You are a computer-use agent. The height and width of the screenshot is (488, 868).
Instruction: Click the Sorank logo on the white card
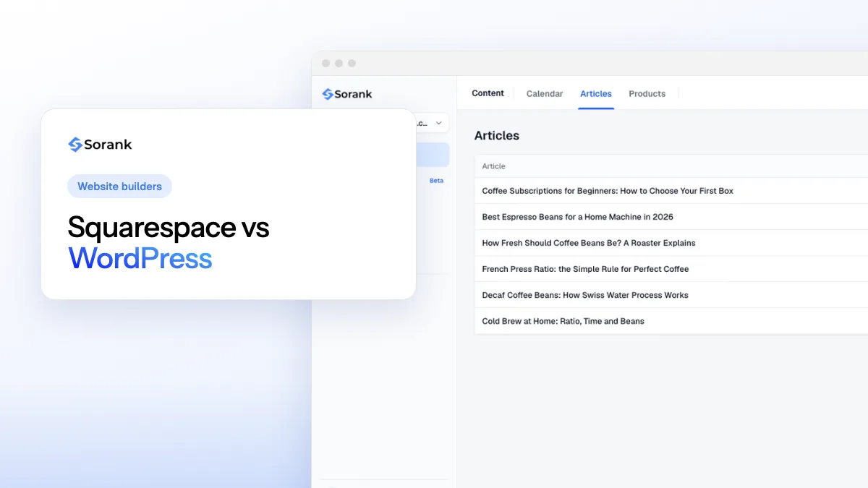point(100,145)
